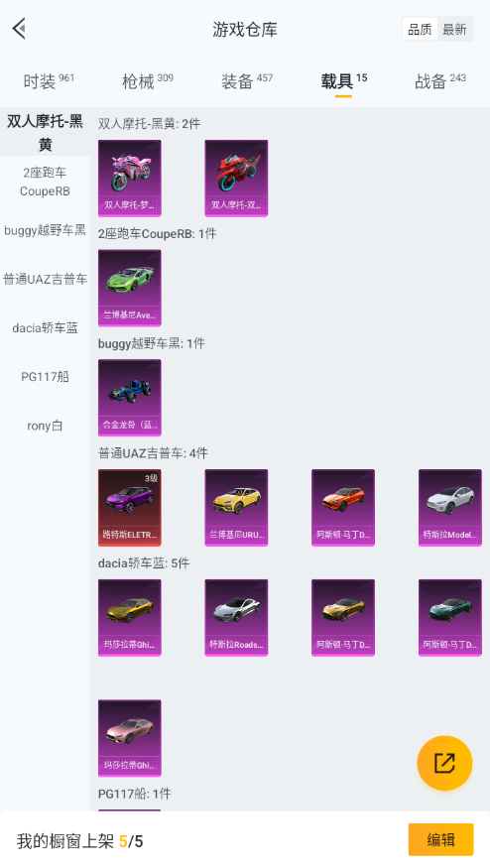This screenshot has height=868, width=490.
Task: Select PG117船 category in sidebar
Action: pyautogui.click(x=45, y=377)
